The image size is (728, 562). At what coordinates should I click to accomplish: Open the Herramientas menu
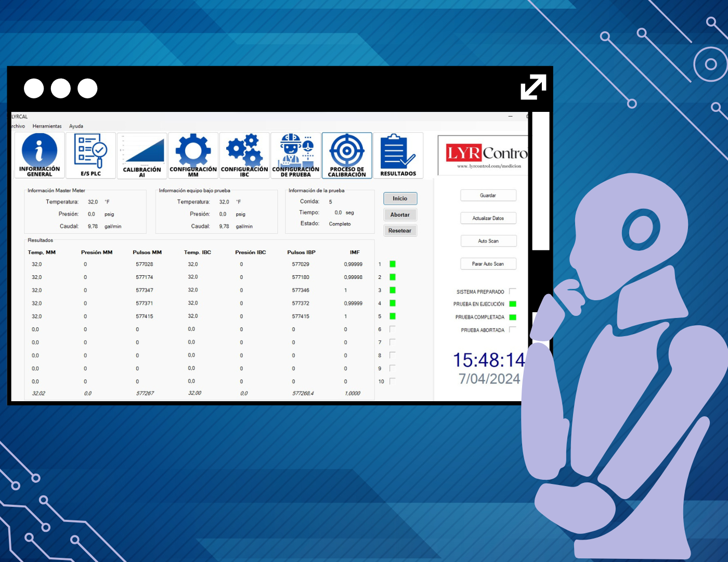pyautogui.click(x=47, y=126)
